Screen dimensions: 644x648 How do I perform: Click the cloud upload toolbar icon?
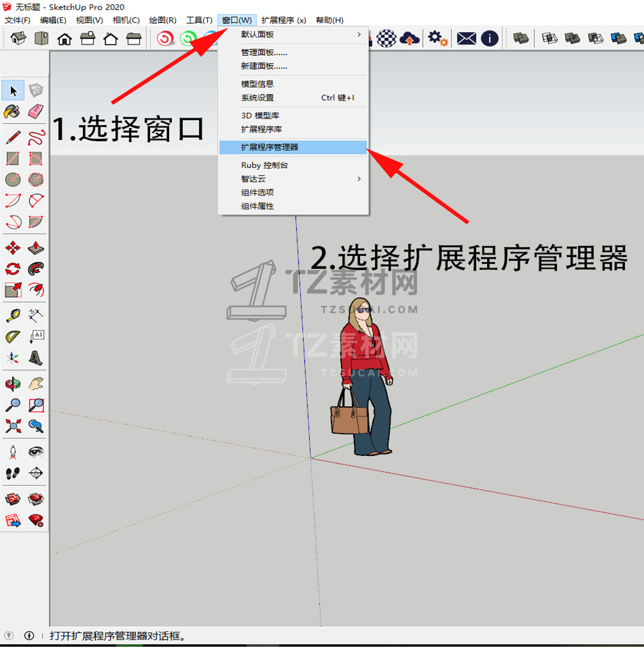(x=410, y=38)
